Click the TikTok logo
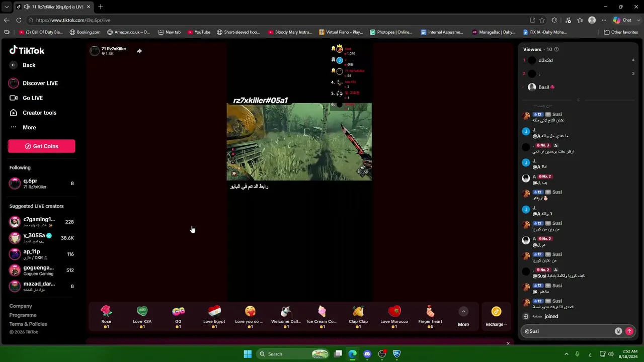644x362 pixels. [x=27, y=50]
